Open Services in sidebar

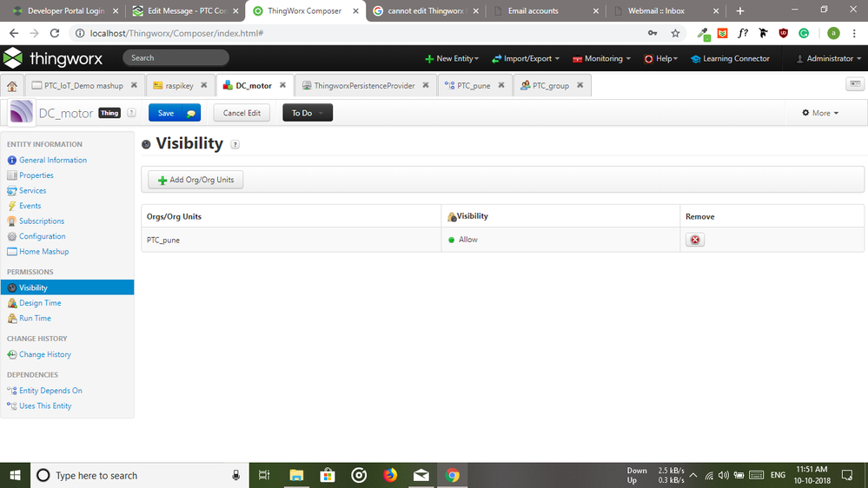point(32,190)
